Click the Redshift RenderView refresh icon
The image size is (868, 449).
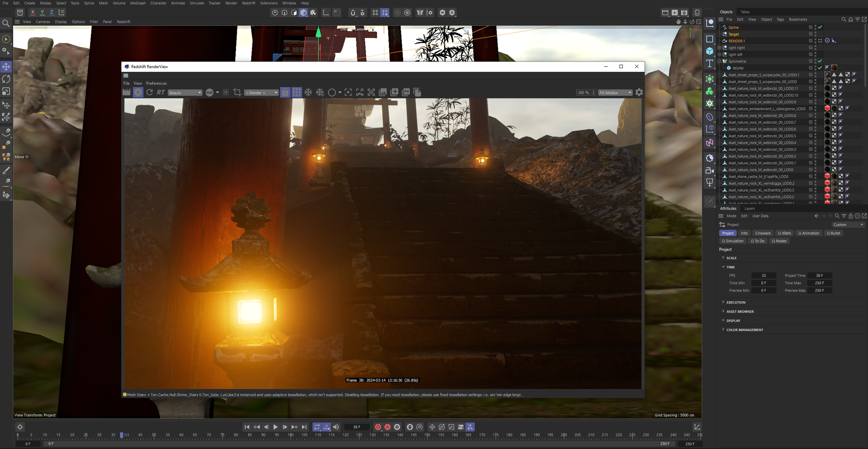pyautogui.click(x=150, y=92)
